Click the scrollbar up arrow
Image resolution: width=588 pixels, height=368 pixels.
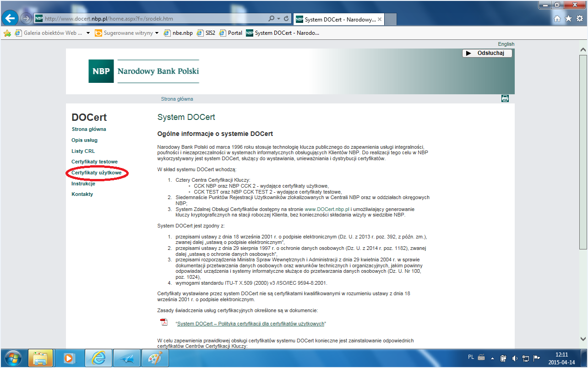tap(583, 49)
